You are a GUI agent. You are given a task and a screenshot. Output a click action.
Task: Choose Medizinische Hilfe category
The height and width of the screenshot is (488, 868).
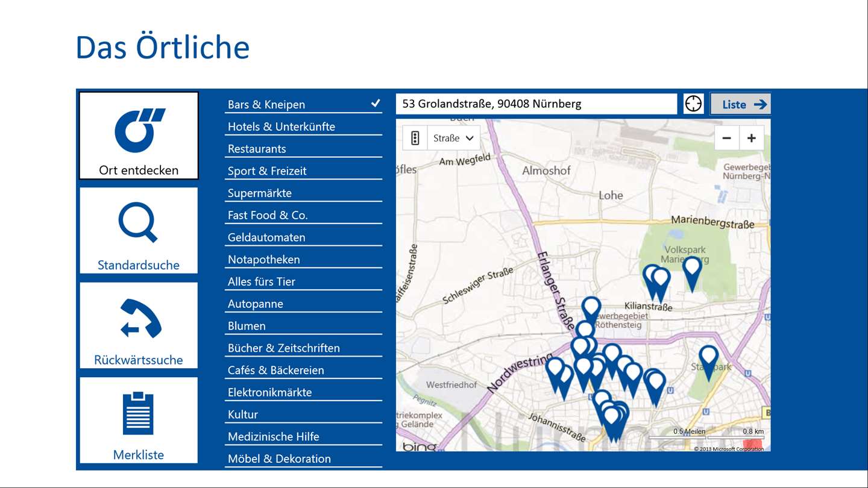click(x=304, y=436)
